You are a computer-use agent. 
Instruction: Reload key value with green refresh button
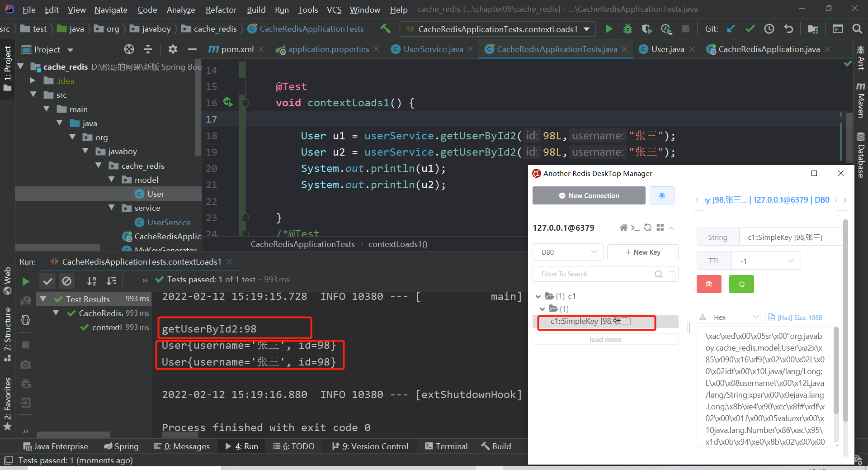pyautogui.click(x=741, y=284)
